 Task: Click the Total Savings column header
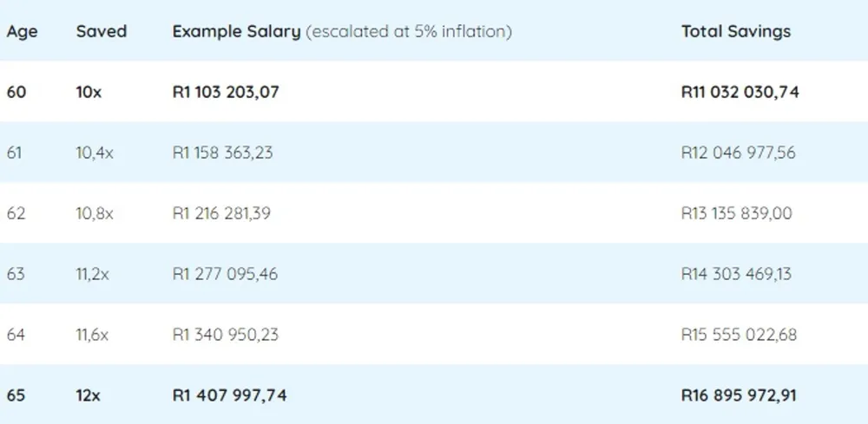736,31
